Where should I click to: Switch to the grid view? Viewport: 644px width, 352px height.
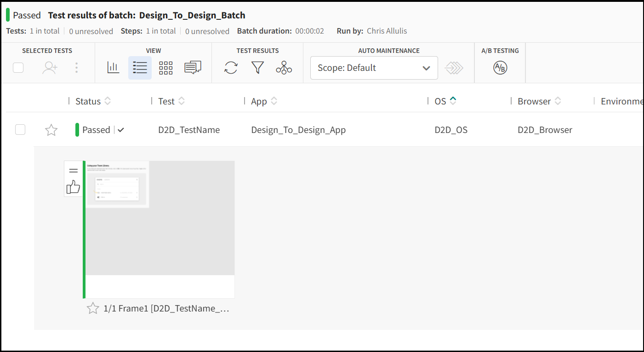[x=166, y=67]
